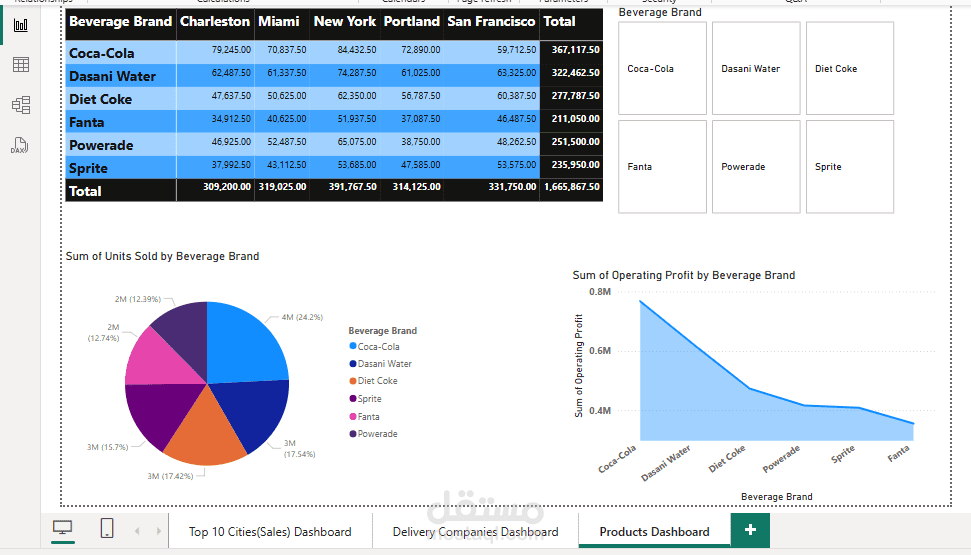Click the orange Diet Coke pie slice
Viewport: 971px width, 555px height.
[208, 427]
